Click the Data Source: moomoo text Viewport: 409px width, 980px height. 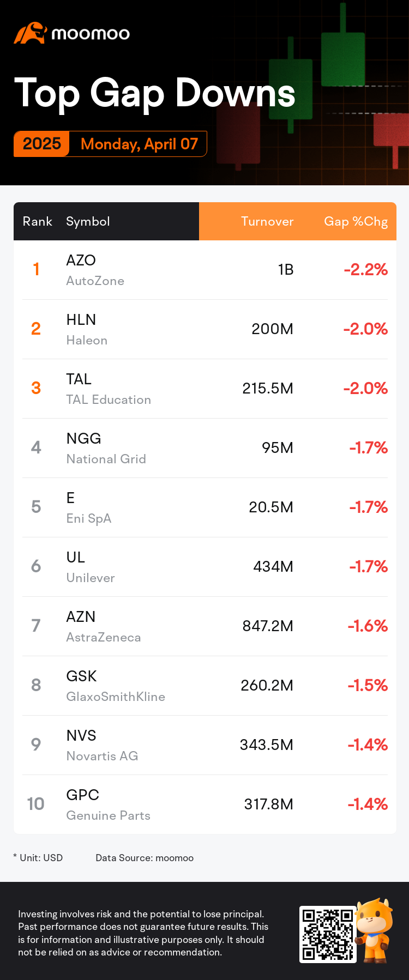click(x=145, y=858)
